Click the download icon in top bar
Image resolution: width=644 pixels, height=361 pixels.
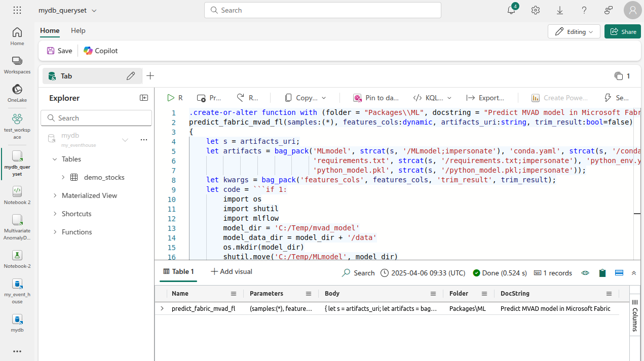pyautogui.click(x=560, y=10)
